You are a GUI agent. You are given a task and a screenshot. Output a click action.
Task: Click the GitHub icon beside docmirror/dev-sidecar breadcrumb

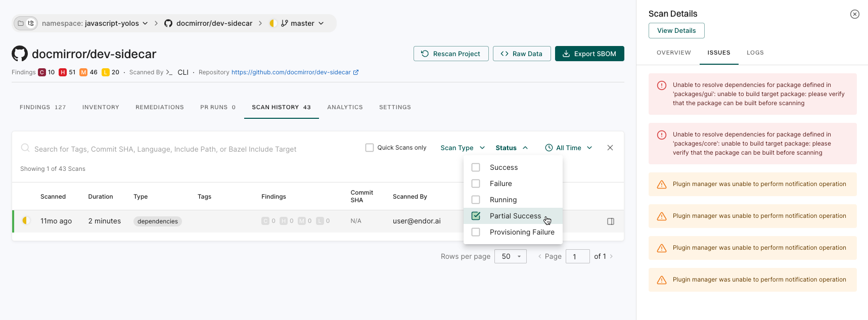pyautogui.click(x=168, y=23)
